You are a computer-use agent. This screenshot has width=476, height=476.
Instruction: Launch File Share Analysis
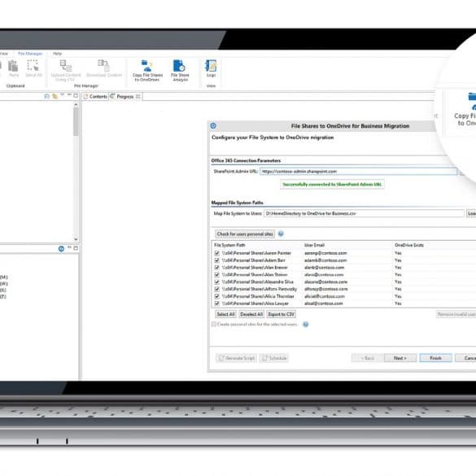point(180,71)
